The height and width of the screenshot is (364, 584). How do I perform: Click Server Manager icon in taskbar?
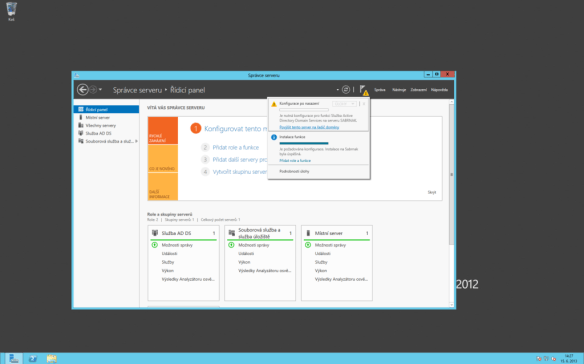[x=14, y=358]
